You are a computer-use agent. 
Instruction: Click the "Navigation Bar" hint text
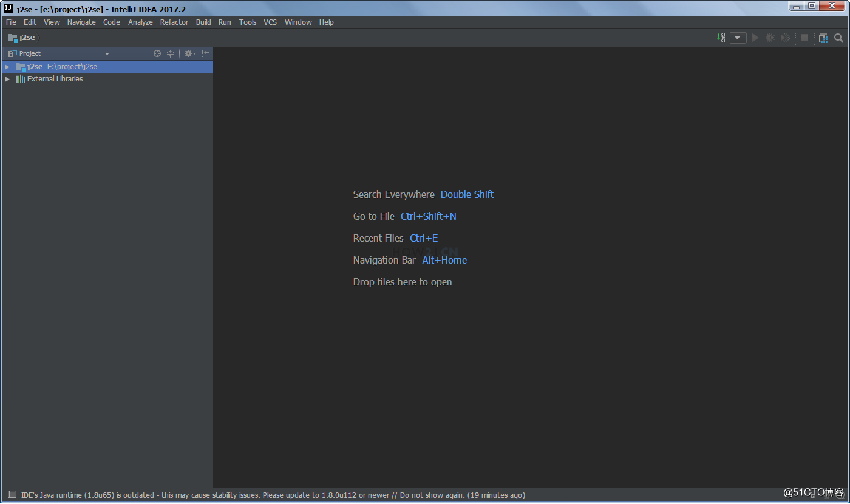(384, 260)
